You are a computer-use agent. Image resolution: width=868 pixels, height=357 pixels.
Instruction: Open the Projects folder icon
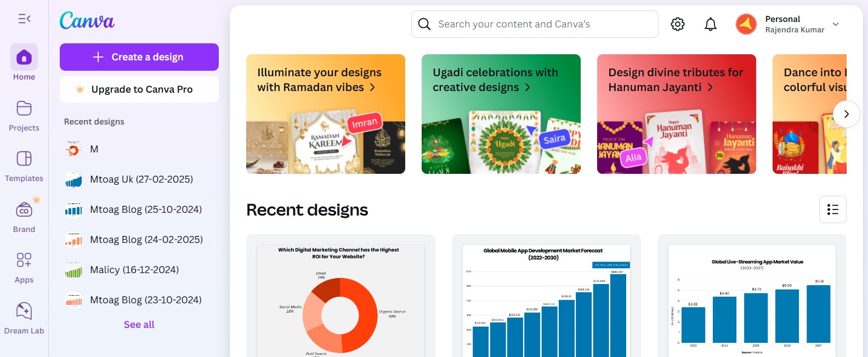24,109
